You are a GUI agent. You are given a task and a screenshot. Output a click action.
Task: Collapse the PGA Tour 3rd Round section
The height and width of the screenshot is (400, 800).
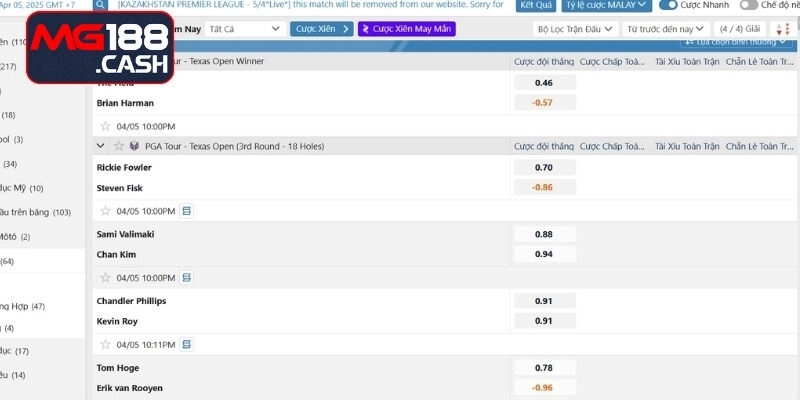point(101,146)
